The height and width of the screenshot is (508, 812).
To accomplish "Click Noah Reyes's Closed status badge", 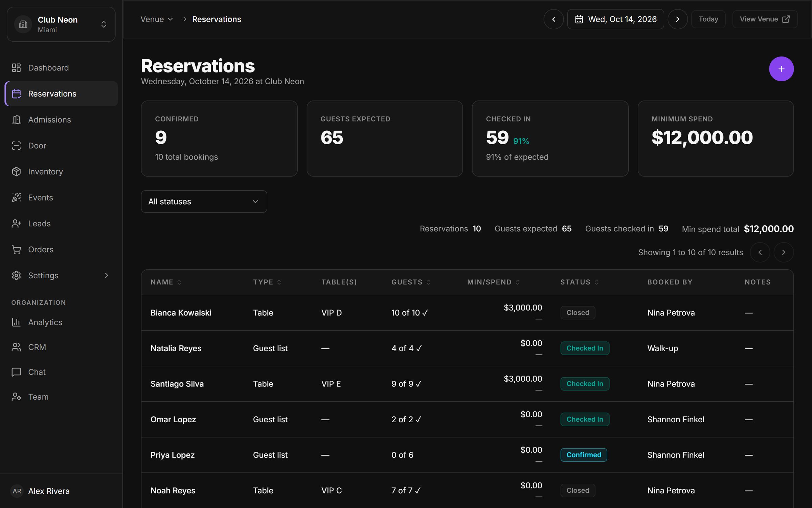I will point(578,490).
